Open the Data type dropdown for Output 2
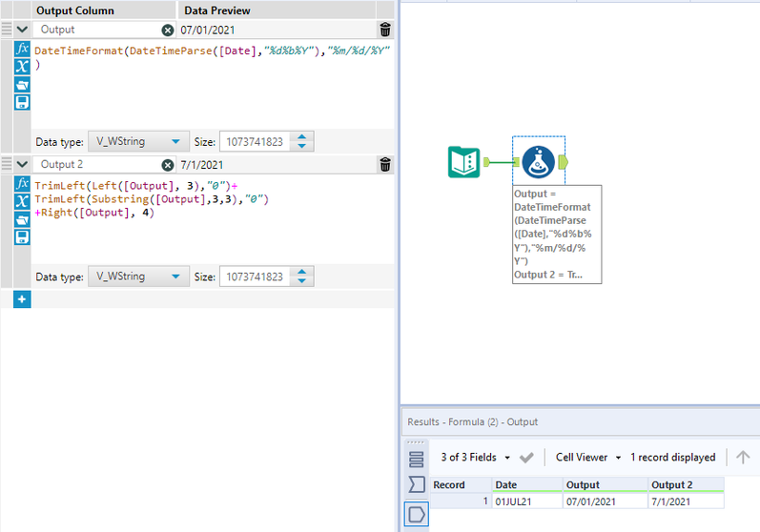This screenshot has width=760, height=532. coord(138,276)
